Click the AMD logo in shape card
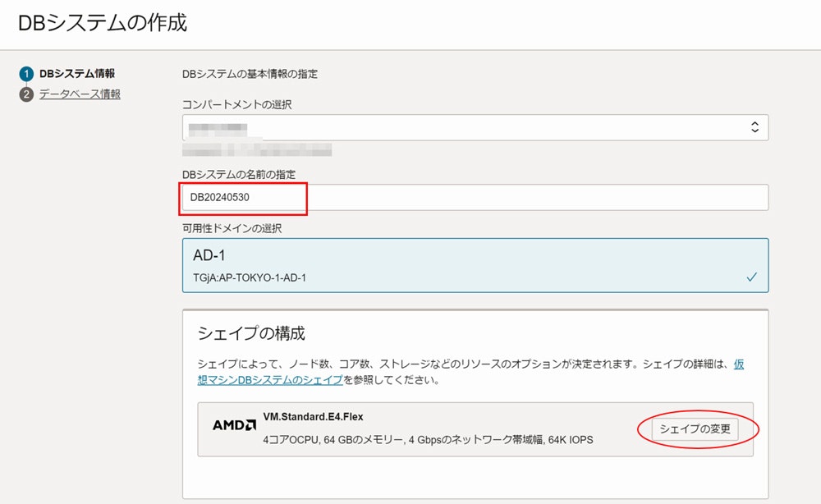Screen dimensions: 821x504 [x=234, y=425]
